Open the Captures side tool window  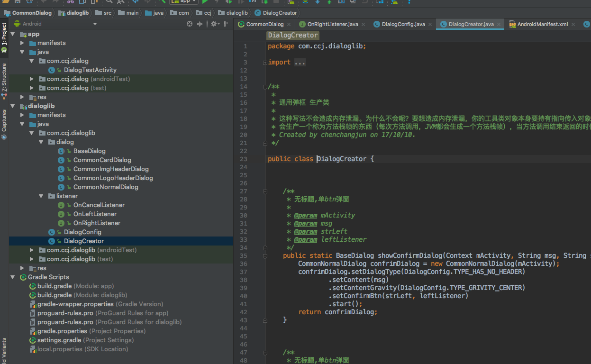(x=4, y=124)
